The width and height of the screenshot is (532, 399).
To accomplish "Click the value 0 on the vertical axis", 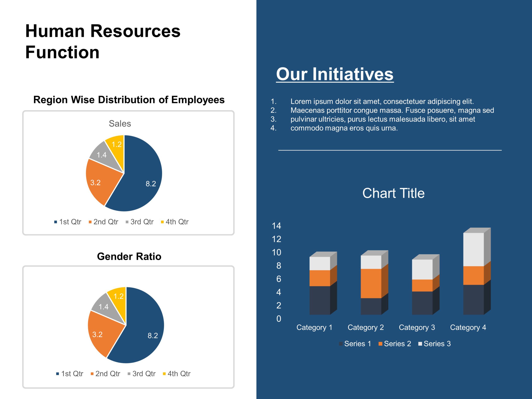I will [x=279, y=319].
